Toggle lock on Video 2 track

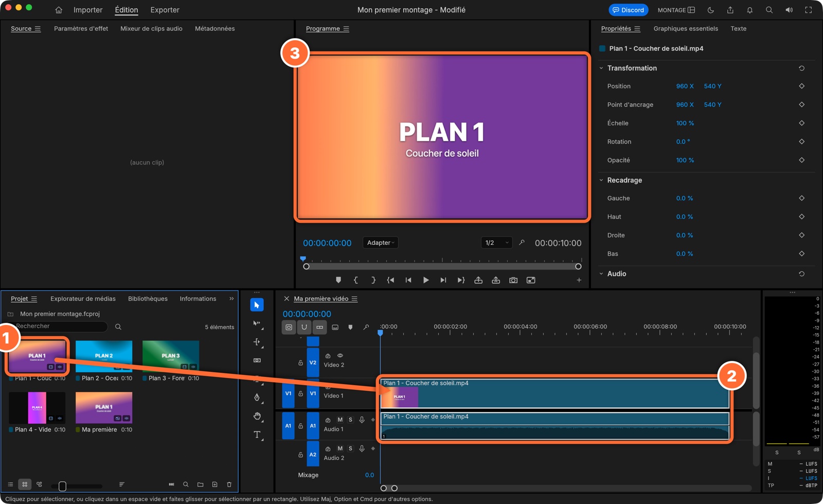pyautogui.click(x=300, y=363)
